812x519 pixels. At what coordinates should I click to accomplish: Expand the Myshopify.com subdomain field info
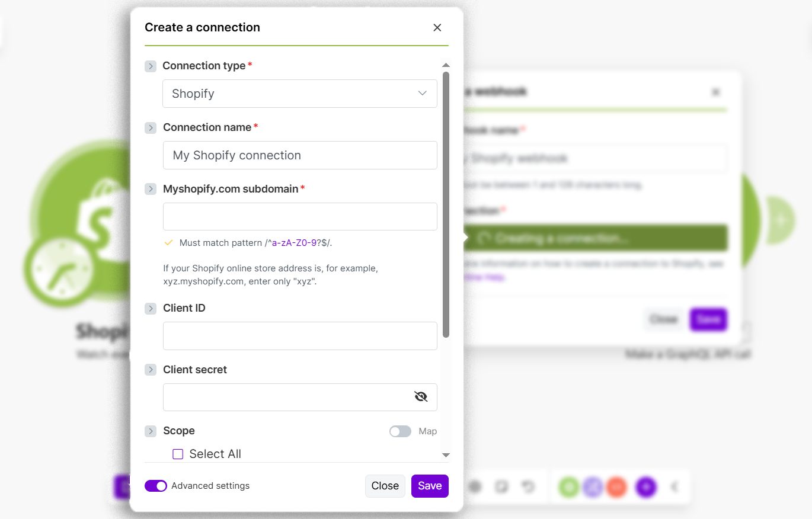151,189
